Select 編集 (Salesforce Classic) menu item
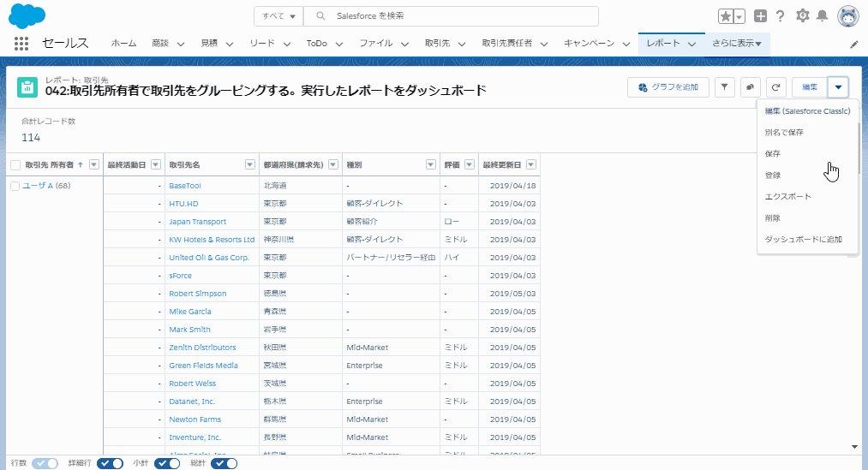This screenshot has width=868, height=470. point(807,111)
